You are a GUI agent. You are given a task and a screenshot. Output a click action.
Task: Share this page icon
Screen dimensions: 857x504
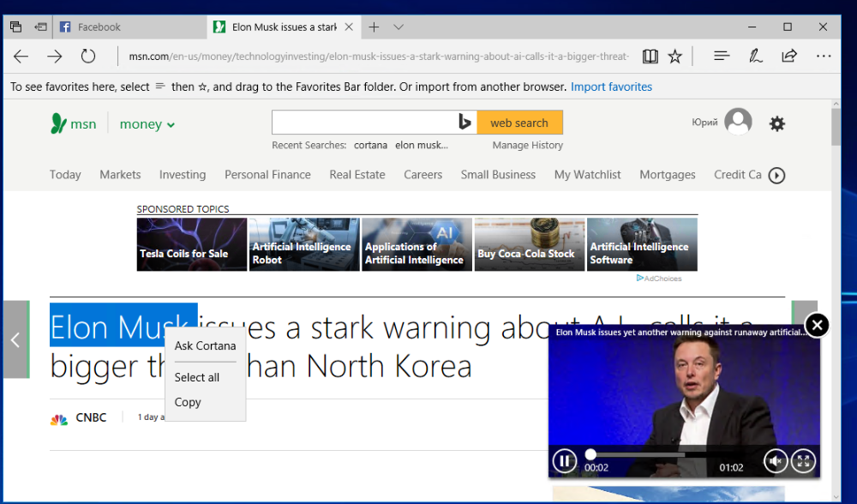[789, 56]
